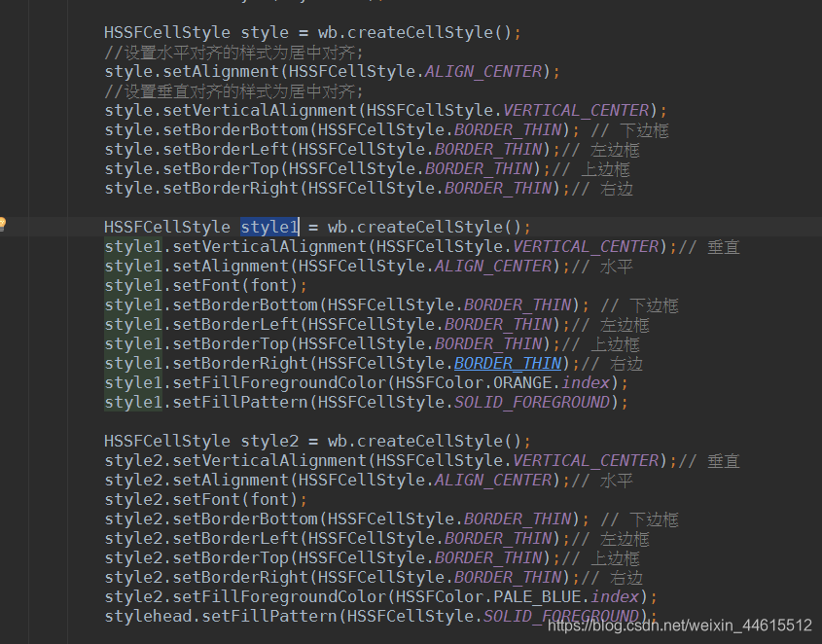
Task: Click the 'style2.setFont(font);' line
Action: (205, 499)
